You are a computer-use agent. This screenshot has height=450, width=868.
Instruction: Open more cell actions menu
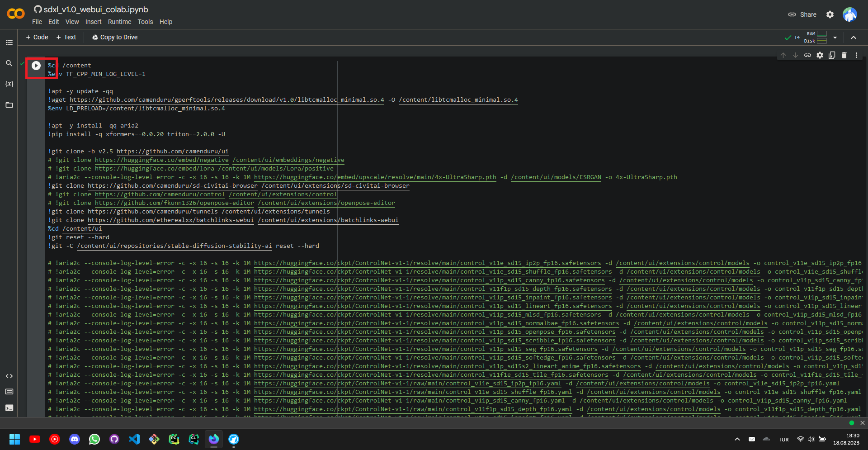[856, 55]
